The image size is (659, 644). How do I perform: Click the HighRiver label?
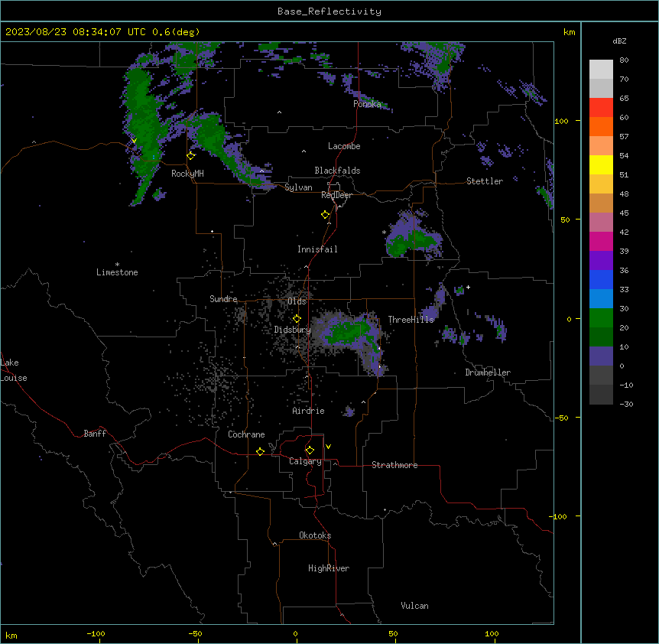point(329,568)
